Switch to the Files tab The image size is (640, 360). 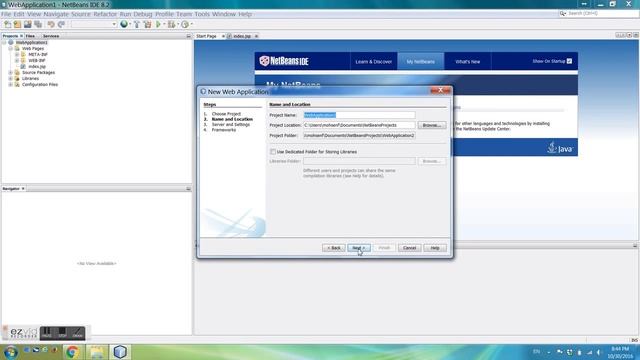[x=30, y=36]
